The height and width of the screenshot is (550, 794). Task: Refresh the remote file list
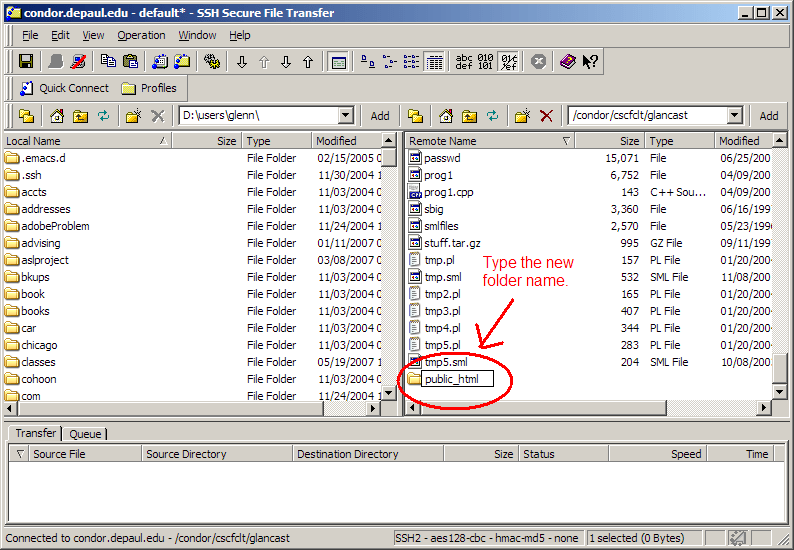493,116
